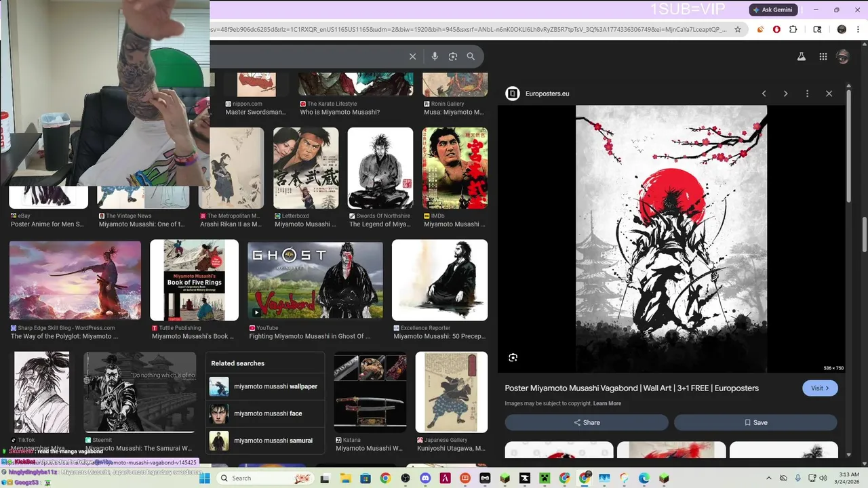Open Excellence Reporter ink samurai image

tap(439, 280)
